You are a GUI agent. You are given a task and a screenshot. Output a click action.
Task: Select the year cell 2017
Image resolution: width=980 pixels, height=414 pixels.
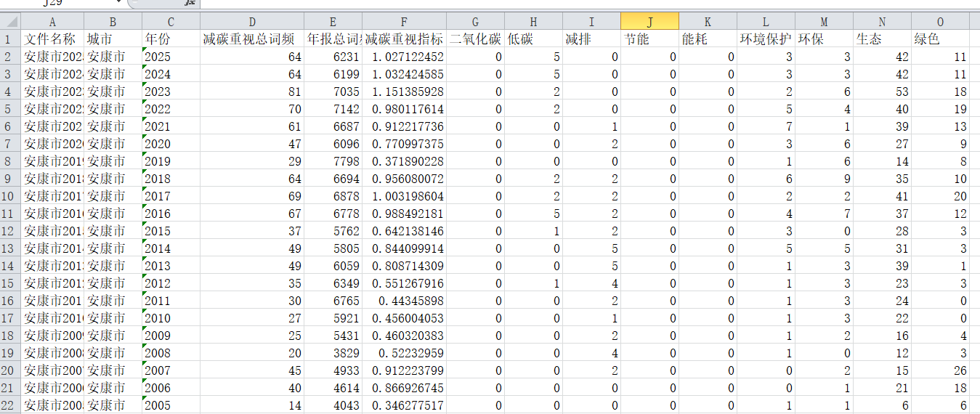point(171,196)
